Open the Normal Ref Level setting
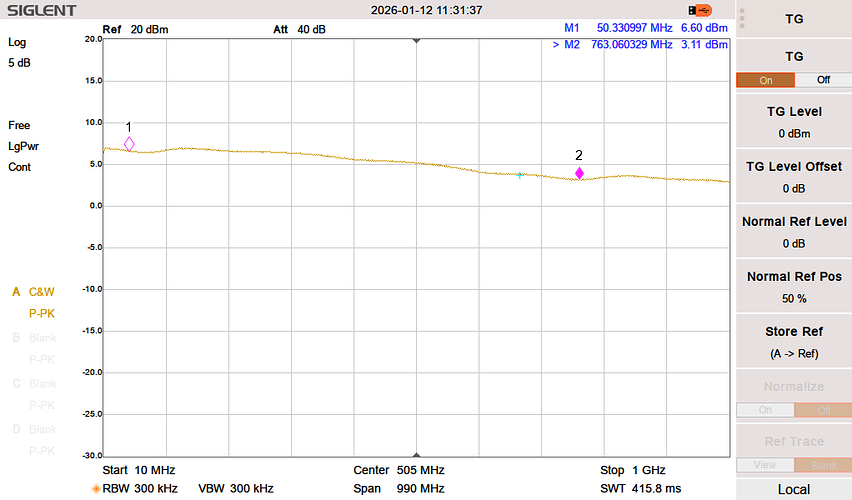Screen dimensions: 852x500 (x=794, y=231)
